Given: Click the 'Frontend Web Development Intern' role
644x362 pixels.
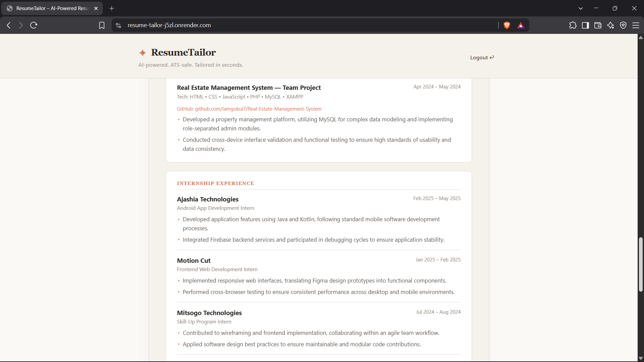Looking at the screenshot, I should coord(217,269).
